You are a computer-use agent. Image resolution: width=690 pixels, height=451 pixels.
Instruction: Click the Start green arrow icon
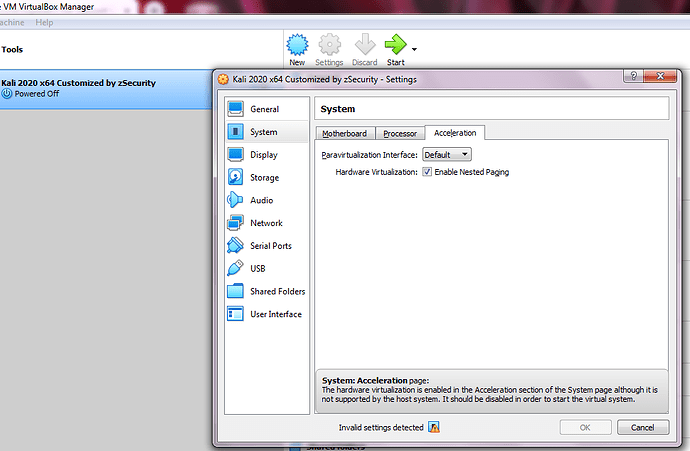pos(396,45)
